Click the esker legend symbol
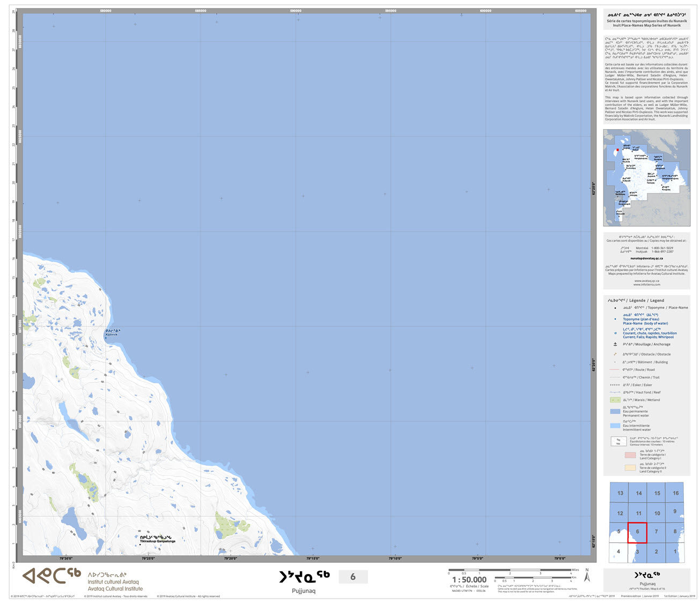The height and width of the screenshot is (603, 700). 614,384
